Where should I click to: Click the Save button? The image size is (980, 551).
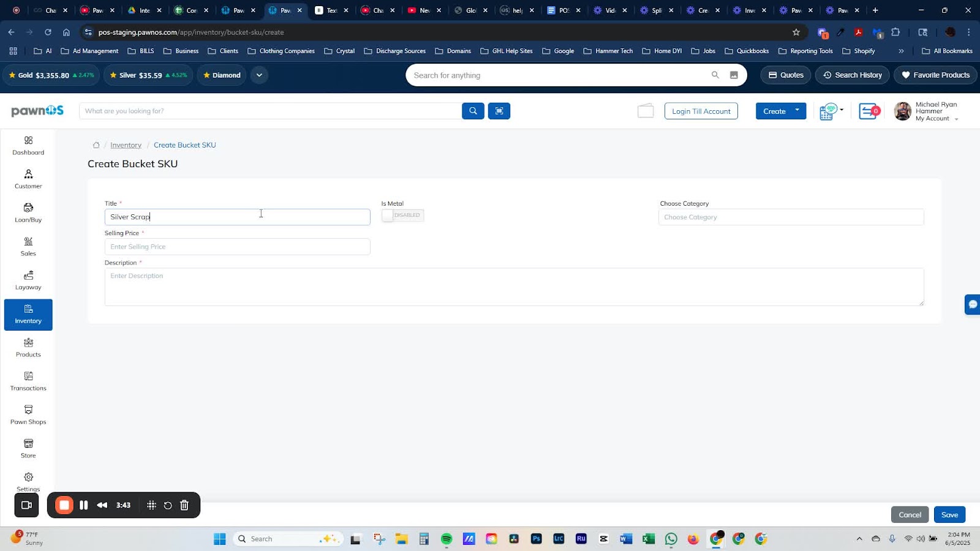[949, 515]
